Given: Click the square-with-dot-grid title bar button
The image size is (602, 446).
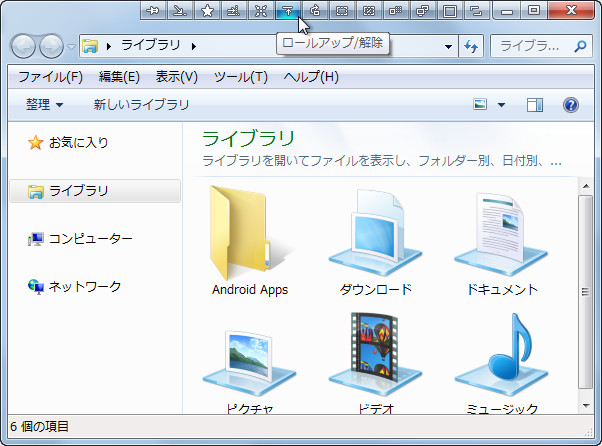Looking at the screenshot, I should coord(395,10).
